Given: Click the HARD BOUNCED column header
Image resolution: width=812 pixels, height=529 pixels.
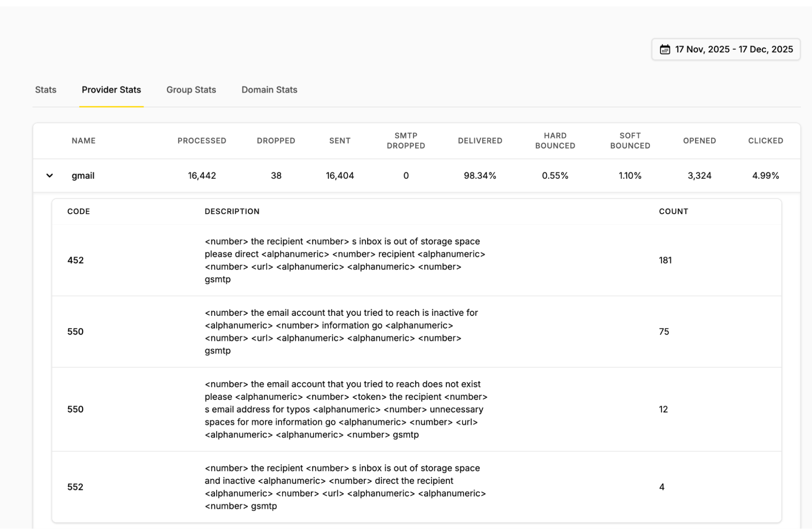Looking at the screenshot, I should tap(555, 140).
